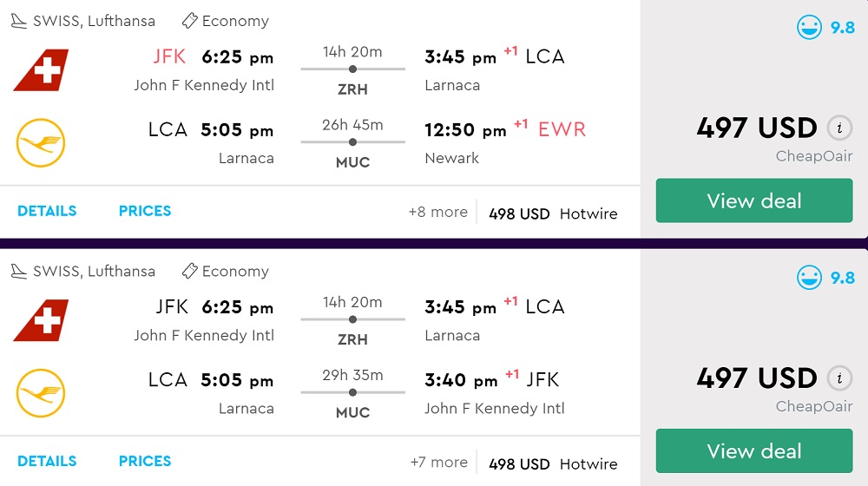
Task: Open PRICES tab for second flight
Action: 145,461
